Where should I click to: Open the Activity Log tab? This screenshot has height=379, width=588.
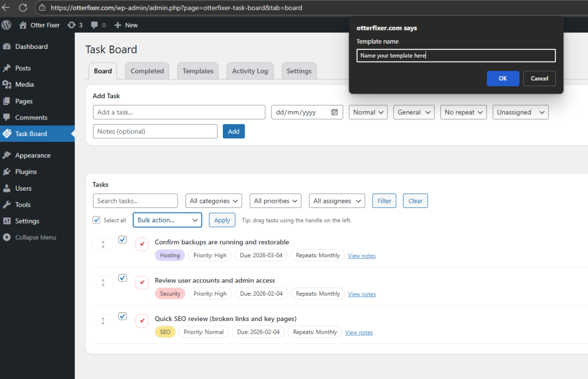(250, 71)
